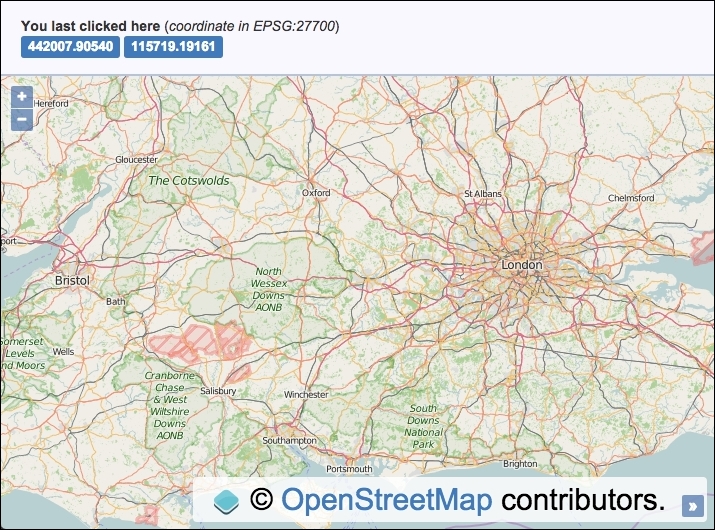
Task: Click the North Wessex Downs AONB label
Action: pos(269,289)
